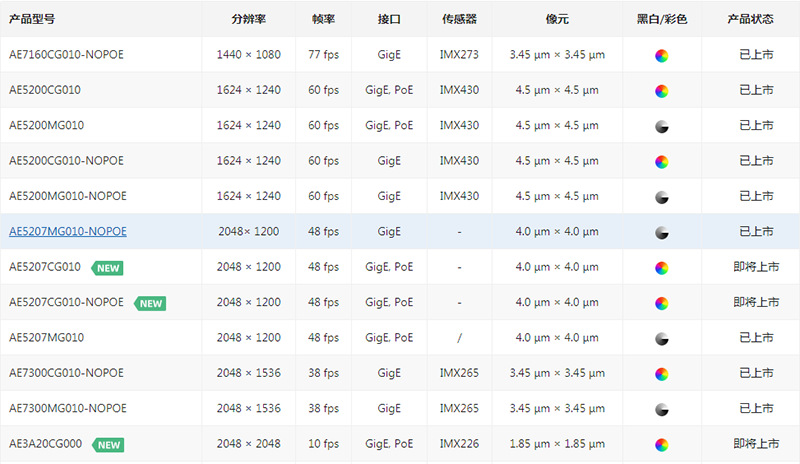Click the monochrome icon for AE7300MG010-NOPOE
800x464 pixels.
pyautogui.click(x=662, y=409)
